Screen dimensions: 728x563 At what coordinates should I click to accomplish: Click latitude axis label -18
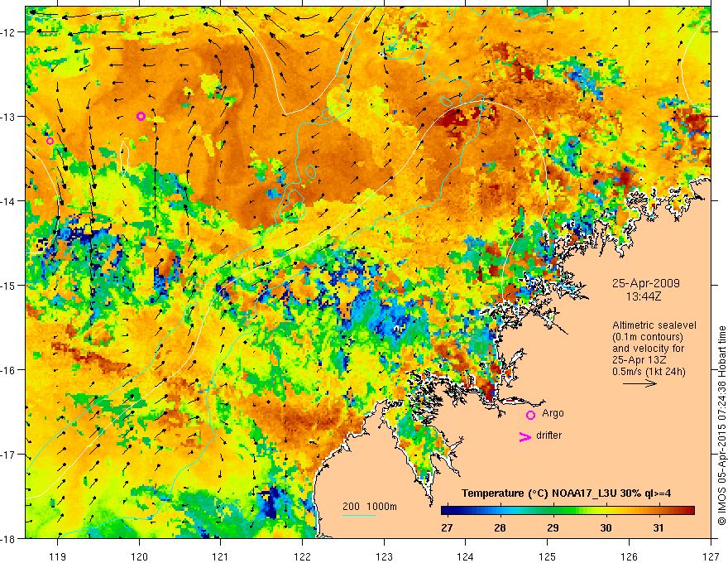coord(9,538)
